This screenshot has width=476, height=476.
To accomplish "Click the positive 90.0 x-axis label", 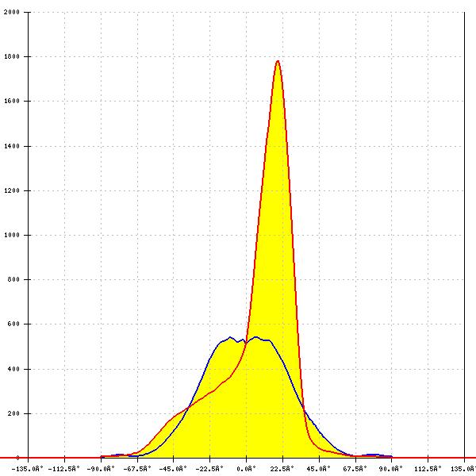I will 391,469.
